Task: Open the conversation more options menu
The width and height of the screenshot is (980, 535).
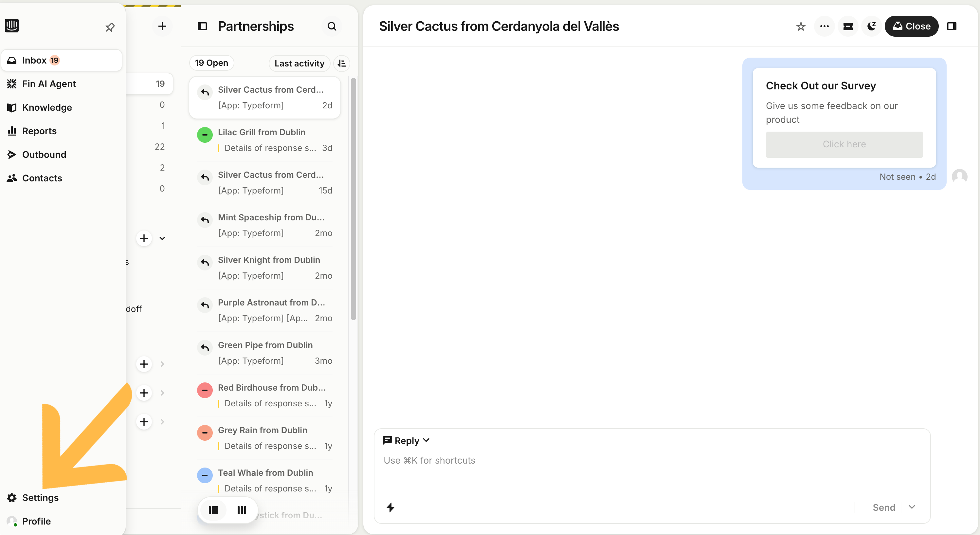Action: 824,26
